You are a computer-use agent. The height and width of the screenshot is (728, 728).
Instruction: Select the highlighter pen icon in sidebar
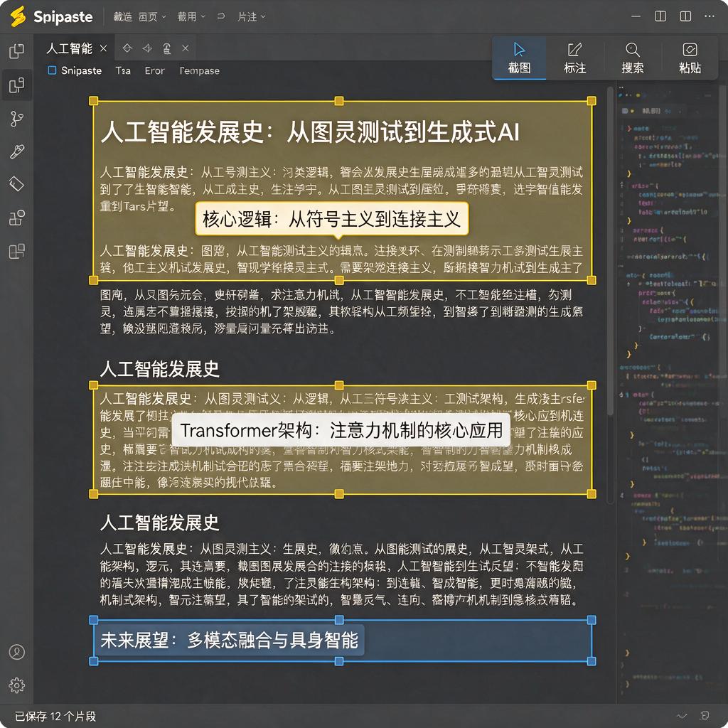point(17,151)
